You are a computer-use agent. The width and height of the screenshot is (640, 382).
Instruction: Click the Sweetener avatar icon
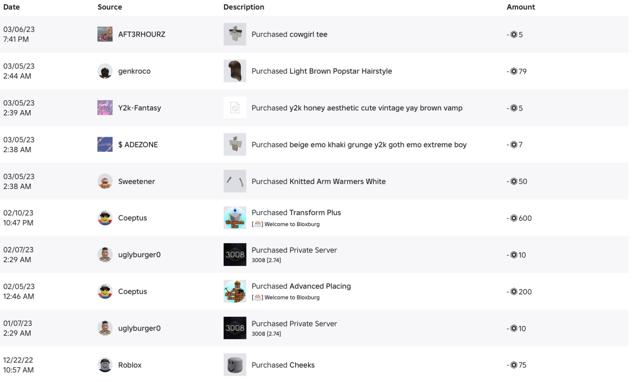(x=105, y=181)
